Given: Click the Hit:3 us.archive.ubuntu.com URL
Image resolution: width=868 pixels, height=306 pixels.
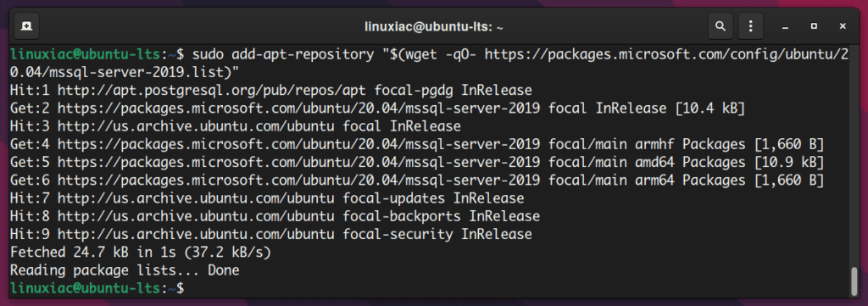Looking at the screenshot, I should 196,126.
